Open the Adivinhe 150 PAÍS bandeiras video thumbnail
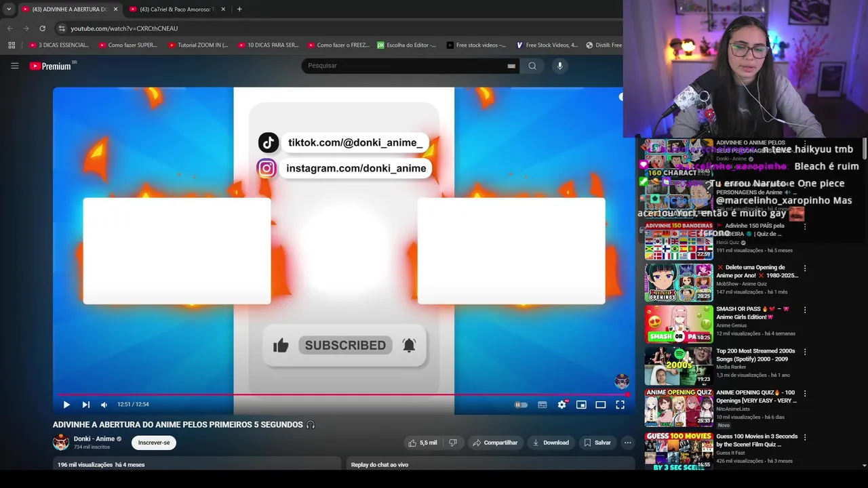This screenshot has height=488, width=868. 679,241
